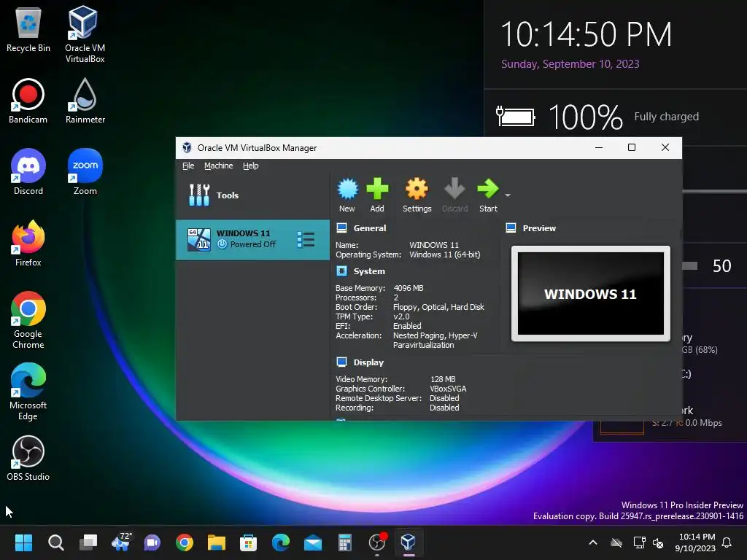747x560 pixels.
Task: Click the Windows 11 (64-bit) operating system text
Action: pos(444,254)
